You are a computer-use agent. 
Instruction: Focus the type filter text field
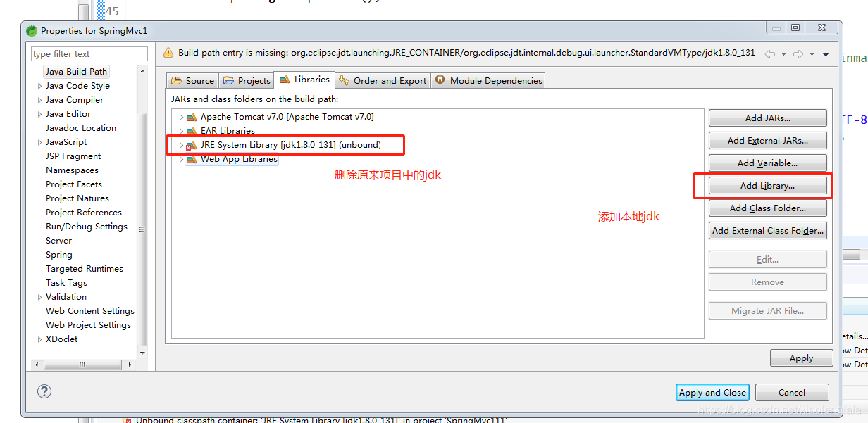point(89,54)
